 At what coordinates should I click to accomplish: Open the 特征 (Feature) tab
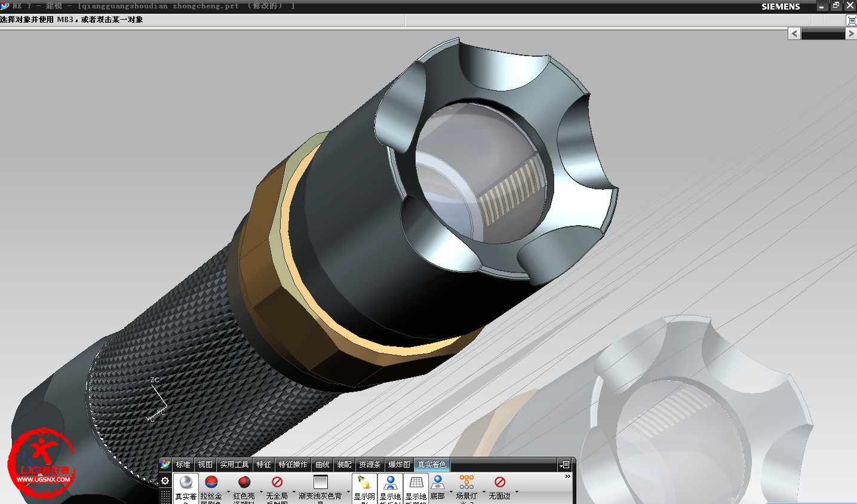point(263,465)
